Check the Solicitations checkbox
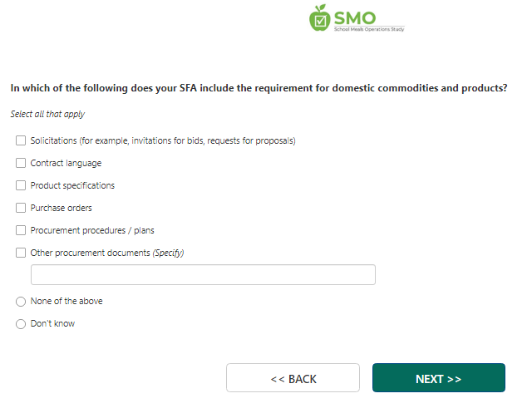The image size is (532, 418). pos(21,140)
